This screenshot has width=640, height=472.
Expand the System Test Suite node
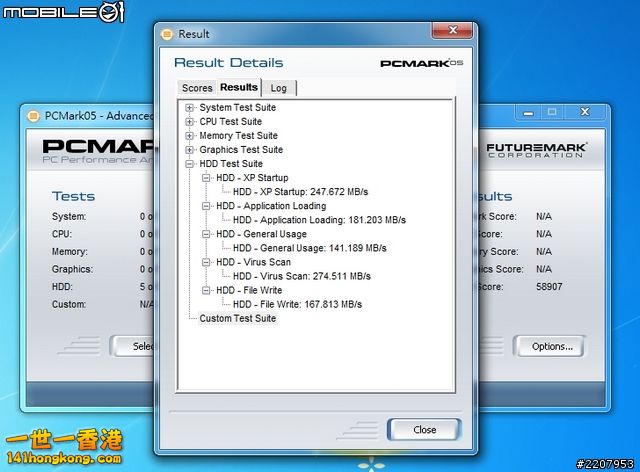pyautogui.click(x=190, y=108)
